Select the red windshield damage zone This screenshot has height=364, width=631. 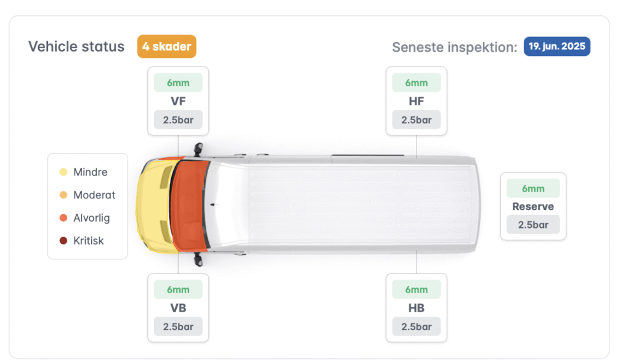[190, 205]
